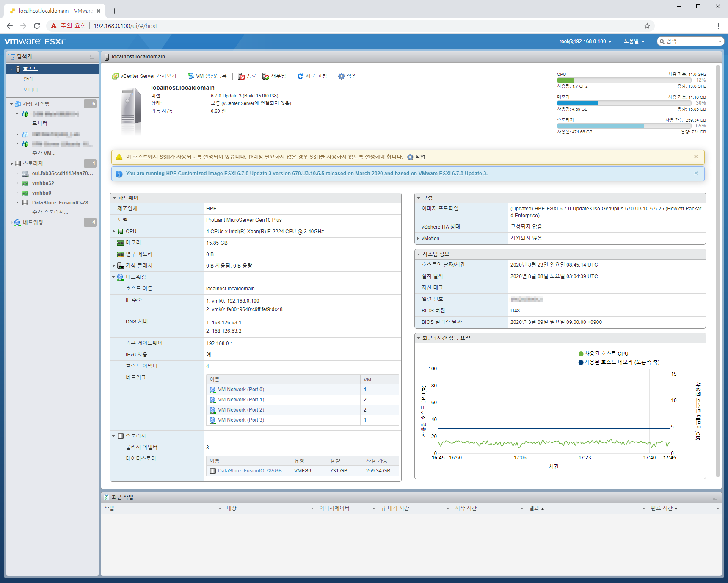
Task: Click the VM Network (Port 0) icon
Action: 212,390
